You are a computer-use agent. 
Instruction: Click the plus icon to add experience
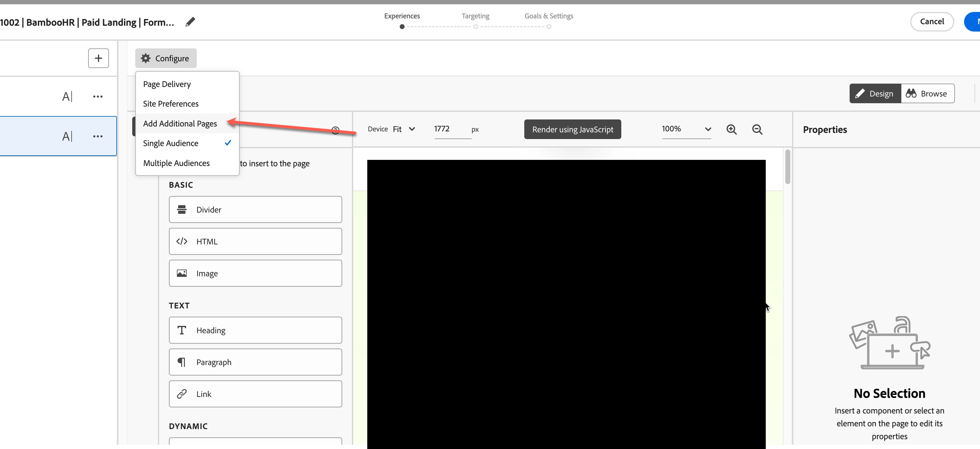[x=98, y=58]
